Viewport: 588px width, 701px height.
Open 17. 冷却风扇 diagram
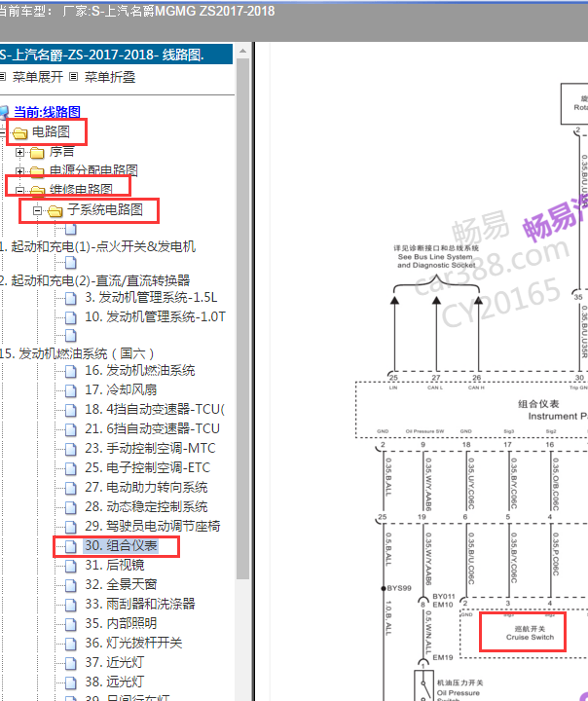pos(121,389)
